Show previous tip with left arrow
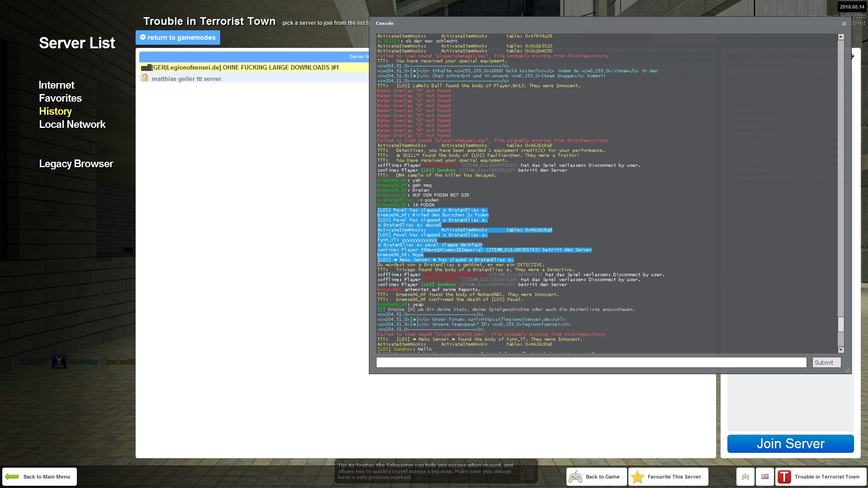Screen dimensions: 868x488 (x=524, y=469)
